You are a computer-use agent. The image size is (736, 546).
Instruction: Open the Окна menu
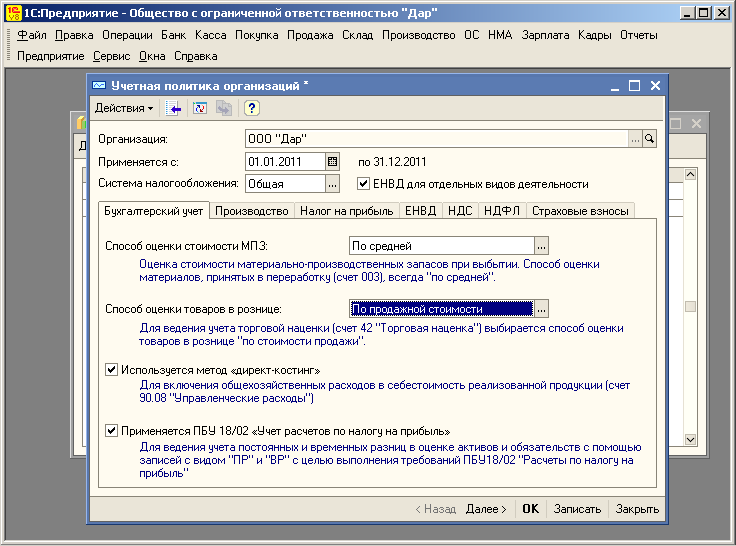point(152,56)
